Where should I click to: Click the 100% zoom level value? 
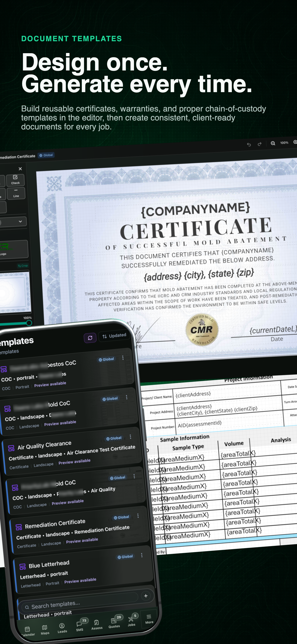[284, 143]
